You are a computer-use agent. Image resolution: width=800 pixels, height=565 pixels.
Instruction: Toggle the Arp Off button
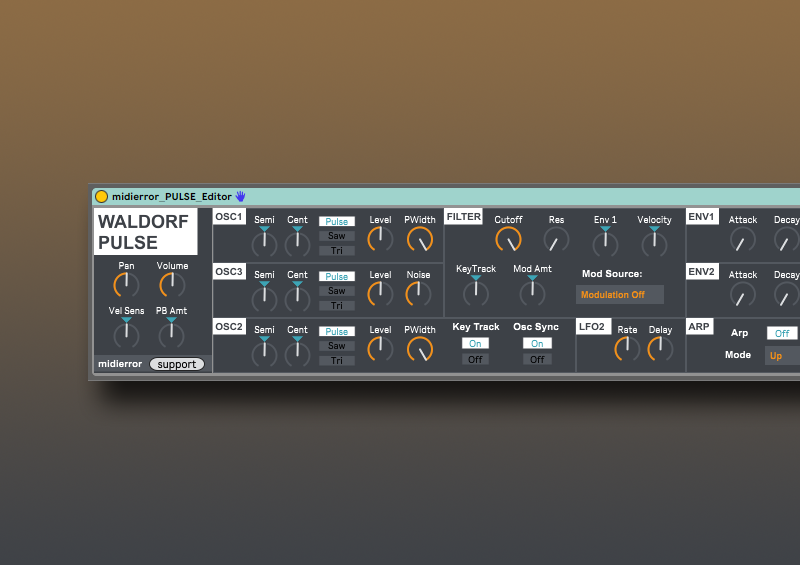782,333
